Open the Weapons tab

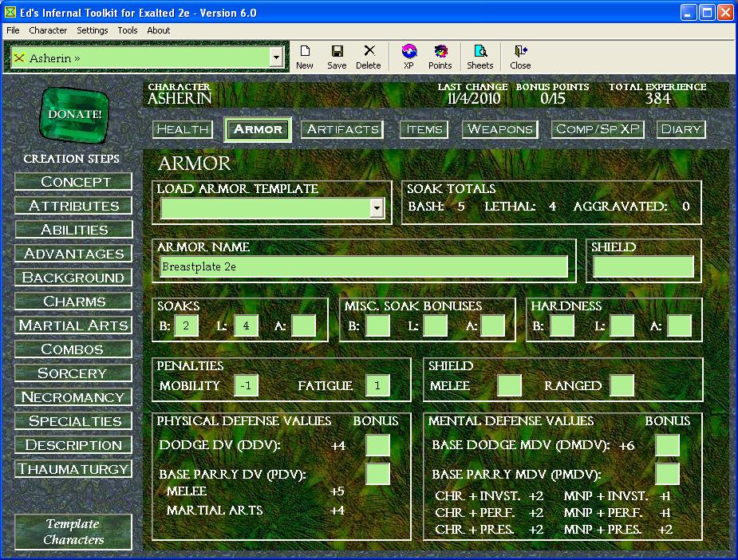[499, 129]
